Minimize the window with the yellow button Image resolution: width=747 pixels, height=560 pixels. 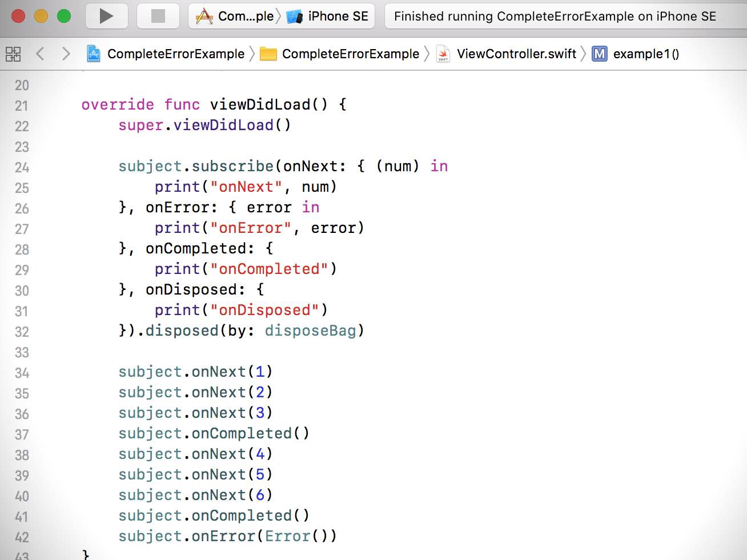tap(41, 16)
